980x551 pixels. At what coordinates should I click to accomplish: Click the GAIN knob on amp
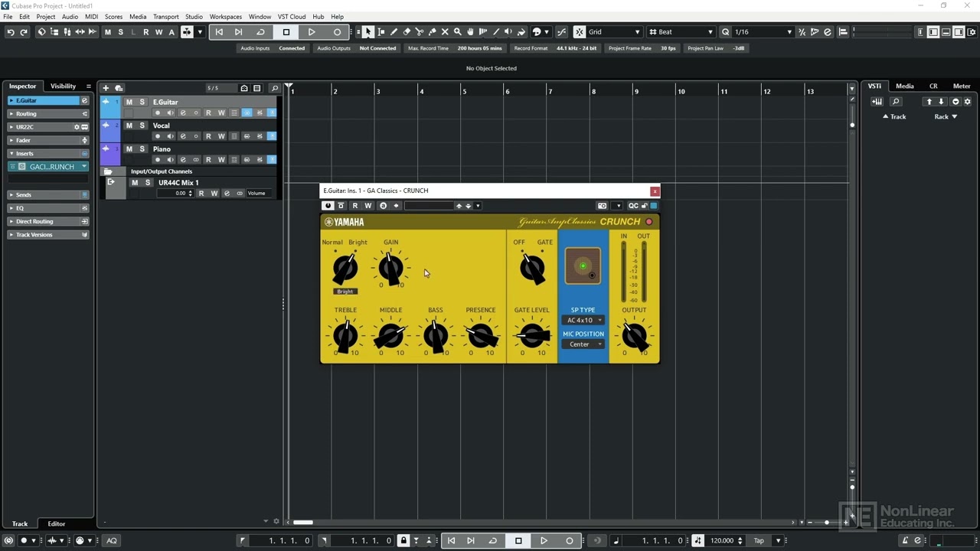390,268
